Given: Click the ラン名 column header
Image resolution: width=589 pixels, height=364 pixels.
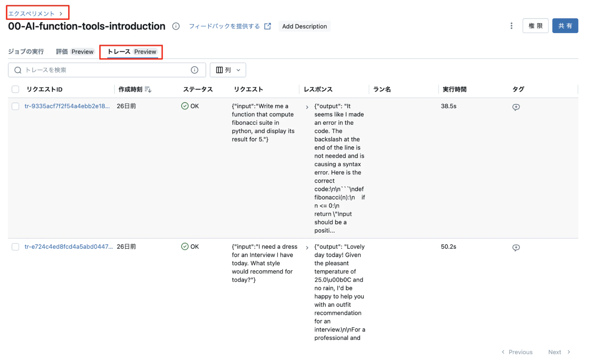Looking at the screenshot, I should (x=382, y=89).
